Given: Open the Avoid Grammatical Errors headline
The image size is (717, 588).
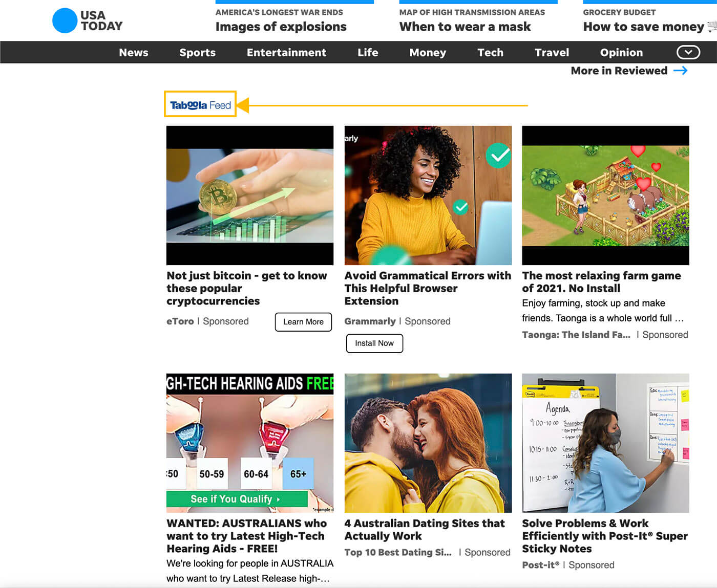Looking at the screenshot, I should tap(428, 288).
